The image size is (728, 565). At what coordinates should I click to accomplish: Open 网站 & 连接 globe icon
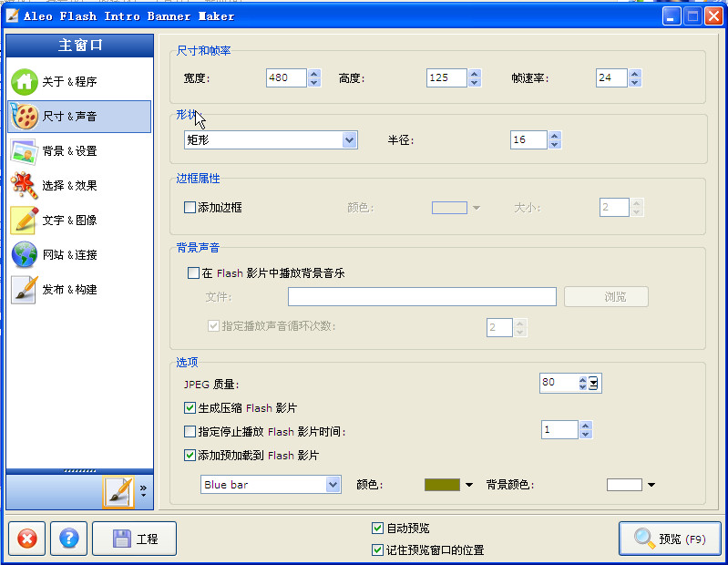(24, 254)
